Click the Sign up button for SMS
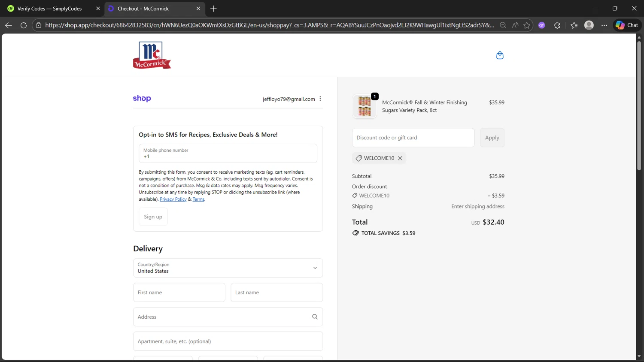The image size is (644, 362). (x=153, y=217)
